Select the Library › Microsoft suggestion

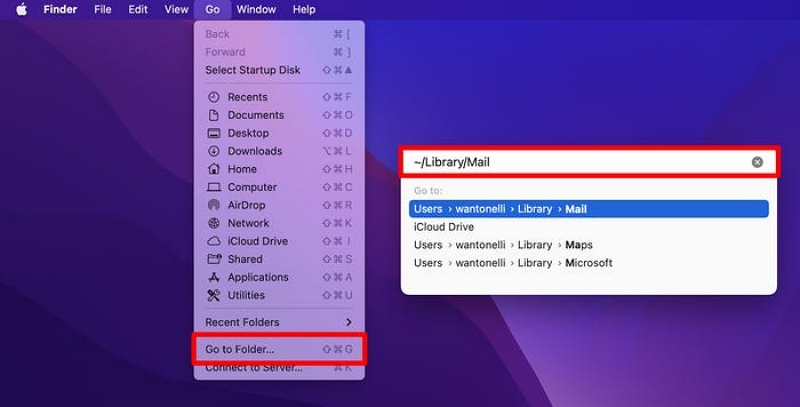coord(589,263)
